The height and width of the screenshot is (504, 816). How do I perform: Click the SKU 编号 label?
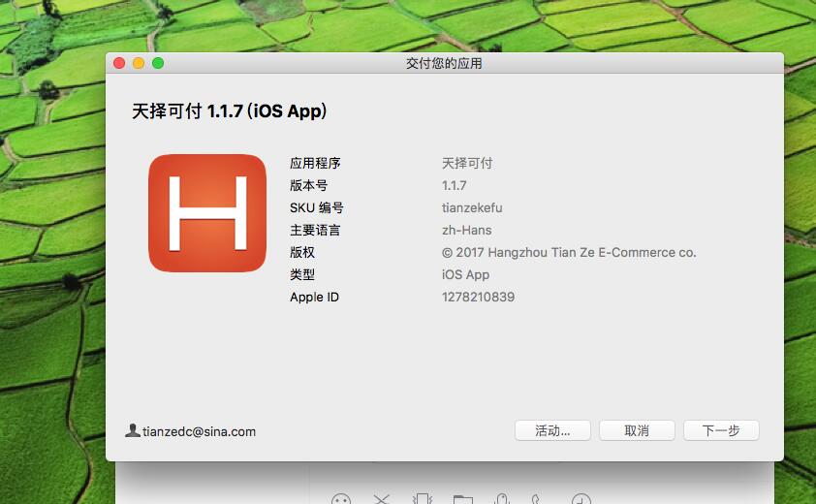pos(316,207)
